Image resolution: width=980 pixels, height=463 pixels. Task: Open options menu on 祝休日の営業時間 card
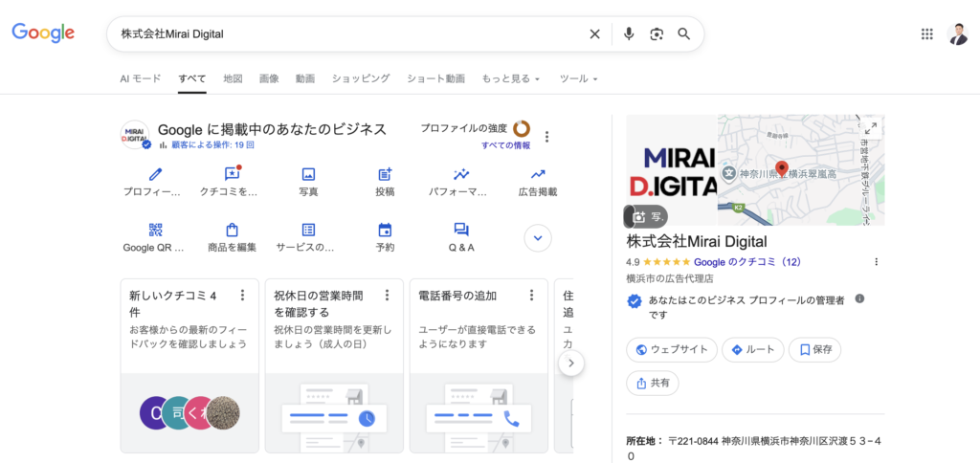[387, 295]
